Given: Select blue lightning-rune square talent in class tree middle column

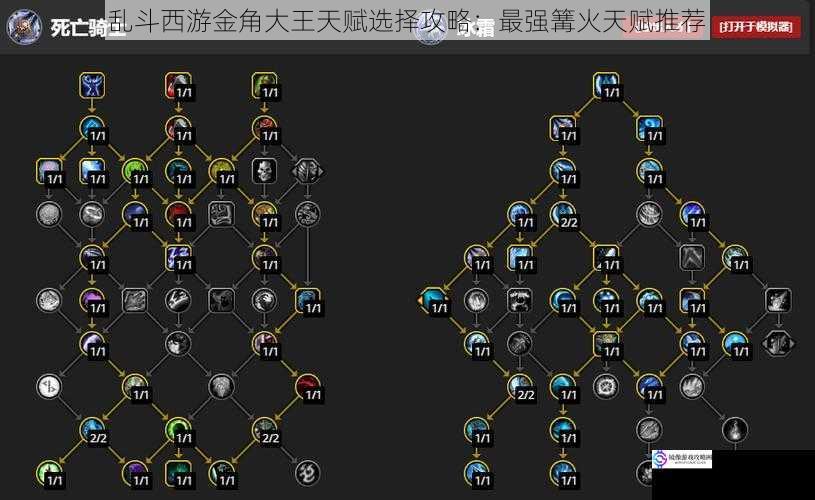Looking at the screenshot, I should click(178, 257).
